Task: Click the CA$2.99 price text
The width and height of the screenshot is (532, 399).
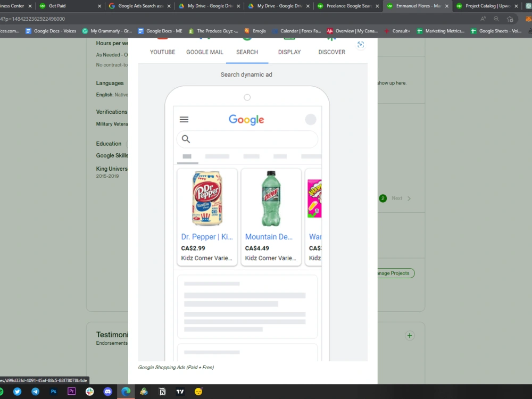Action: pyautogui.click(x=193, y=248)
